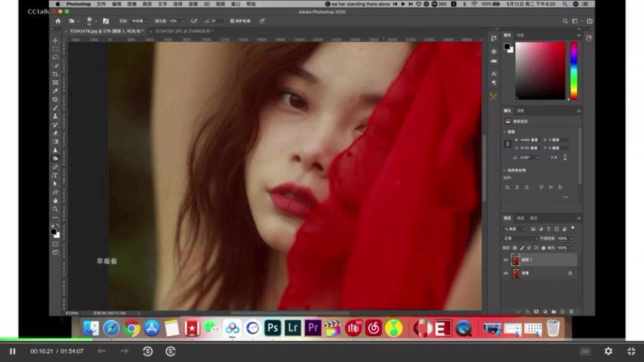The width and height of the screenshot is (644, 362).
Task: Hide the 图层 1 layer via eye icon
Action: coord(506,260)
